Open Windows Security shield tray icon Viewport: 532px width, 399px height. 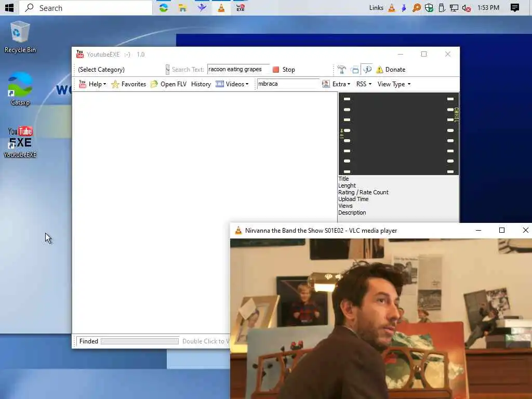point(429,8)
